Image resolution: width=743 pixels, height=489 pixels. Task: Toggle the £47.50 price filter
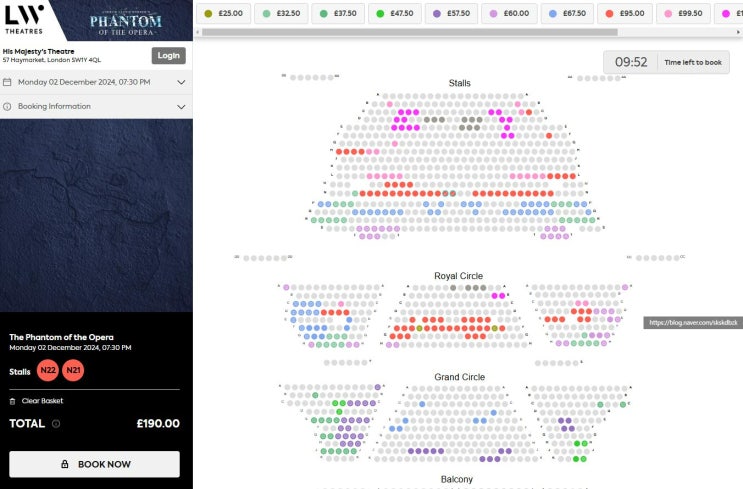point(397,14)
